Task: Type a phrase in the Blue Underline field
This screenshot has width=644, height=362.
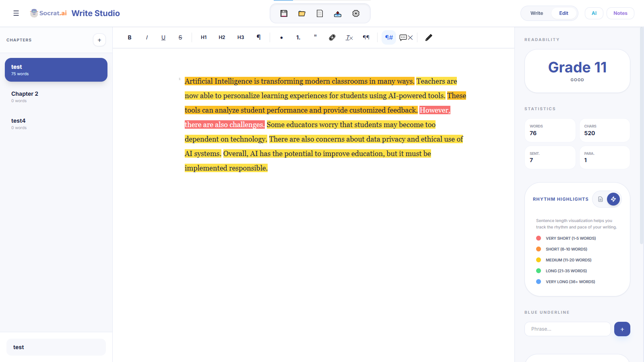Action: (567, 329)
